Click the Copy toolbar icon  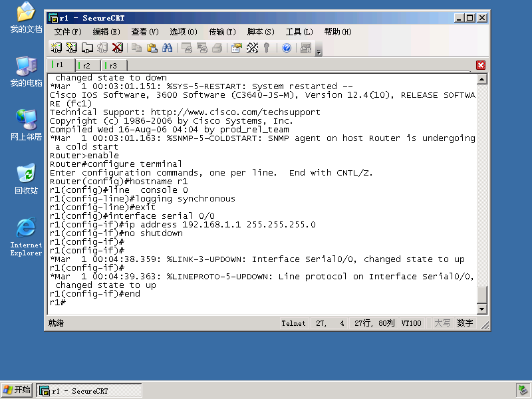click(137, 48)
